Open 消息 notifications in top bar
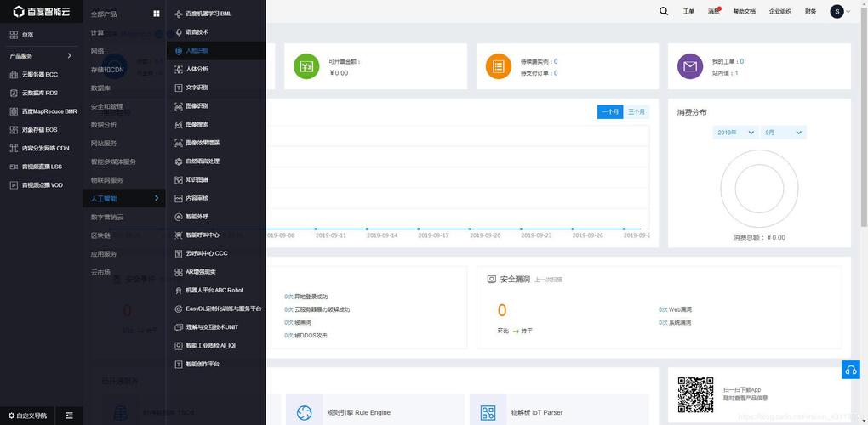The height and width of the screenshot is (425, 868). coord(714,12)
